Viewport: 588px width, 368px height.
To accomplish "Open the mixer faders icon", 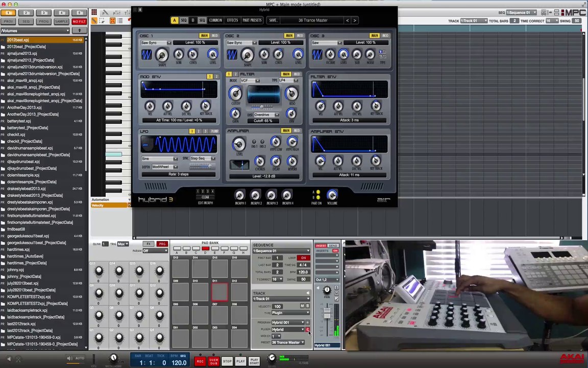I will [x=116, y=12].
